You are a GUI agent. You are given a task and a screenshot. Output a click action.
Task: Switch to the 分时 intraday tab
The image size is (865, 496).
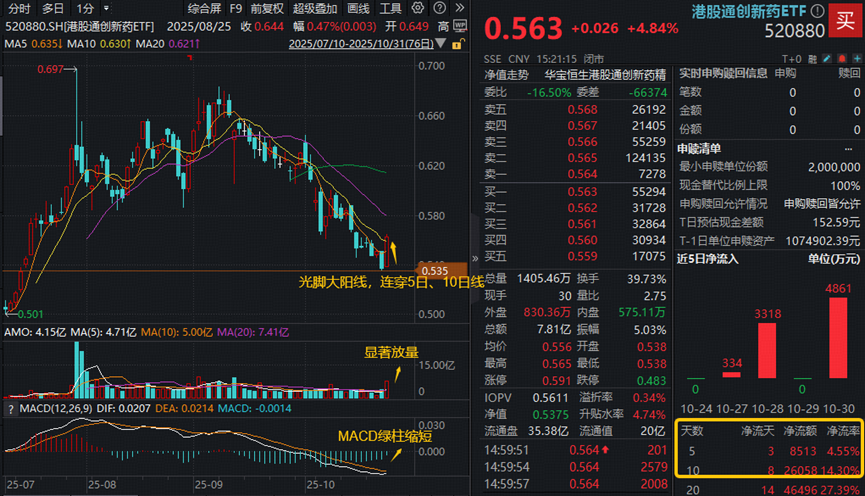point(19,8)
